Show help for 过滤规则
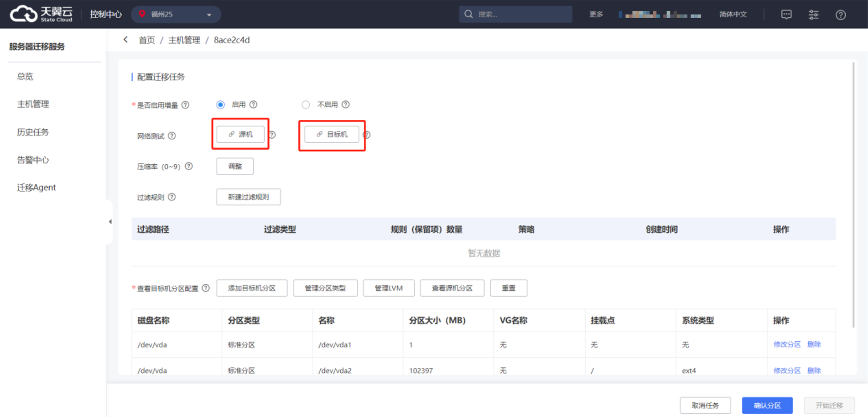The height and width of the screenshot is (417, 868). coord(172,197)
